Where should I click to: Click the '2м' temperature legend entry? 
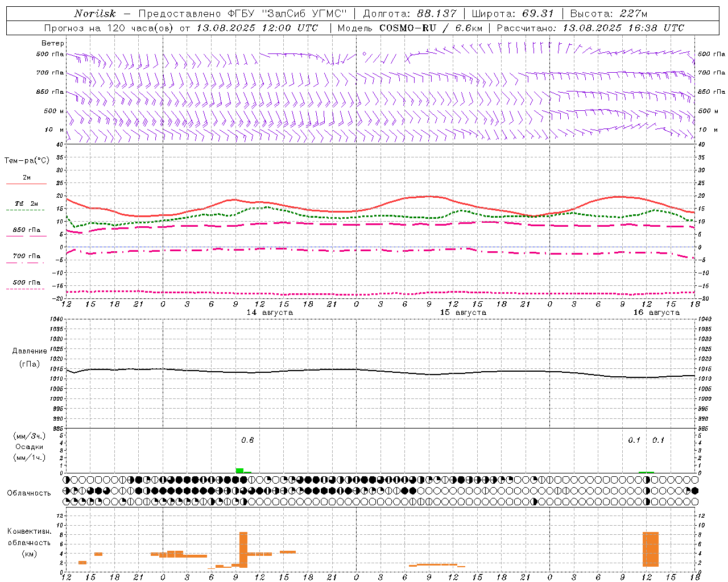point(27,178)
